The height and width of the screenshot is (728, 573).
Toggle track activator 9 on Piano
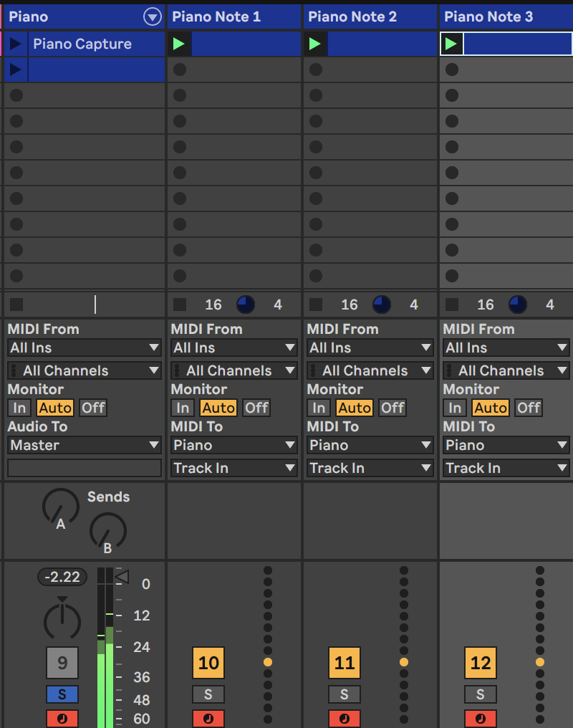pos(62,663)
